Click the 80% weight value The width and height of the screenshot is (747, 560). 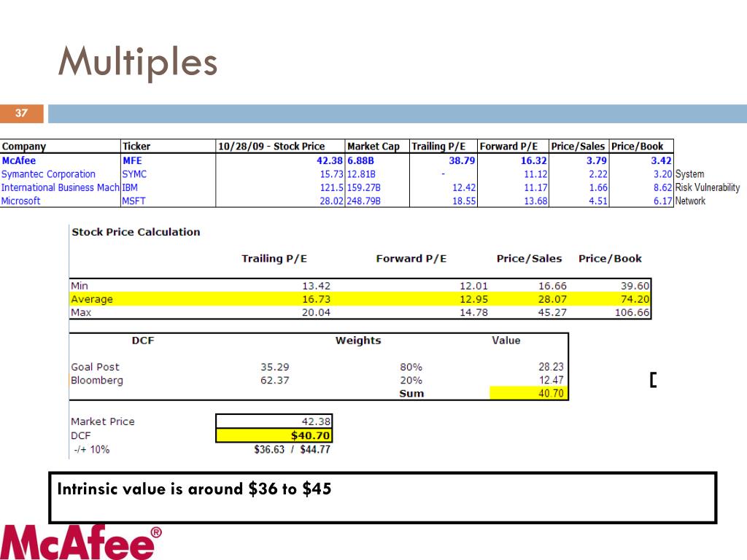[x=411, y=367]
